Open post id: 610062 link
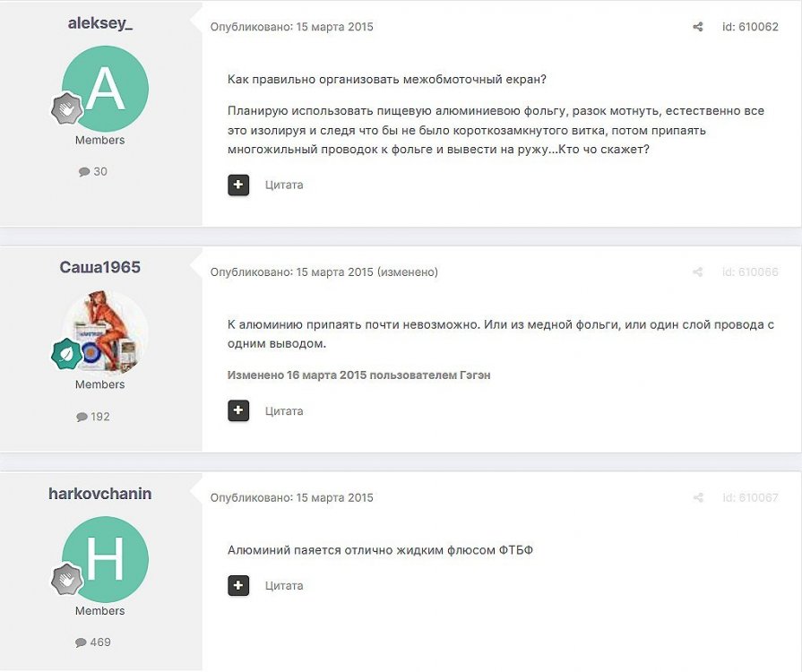 point(750,27)
